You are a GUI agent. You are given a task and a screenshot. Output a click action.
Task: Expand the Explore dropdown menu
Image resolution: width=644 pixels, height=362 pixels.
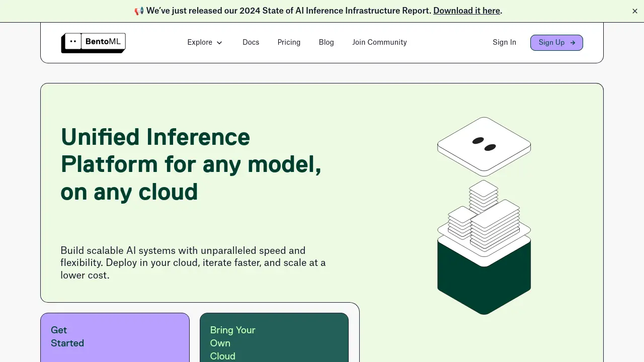tap(205, 42)
